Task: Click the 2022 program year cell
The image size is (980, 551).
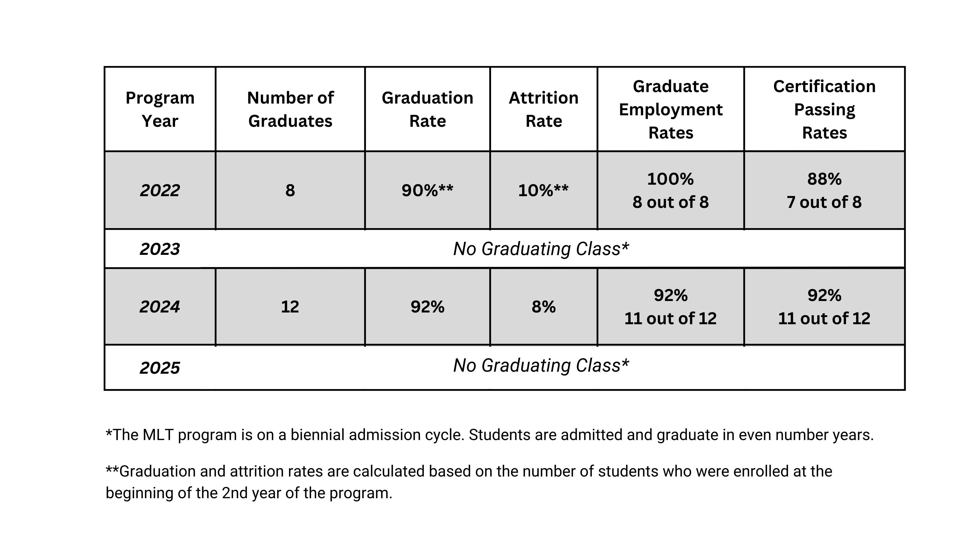Action: pyautogui.click(x=160, y=191)
